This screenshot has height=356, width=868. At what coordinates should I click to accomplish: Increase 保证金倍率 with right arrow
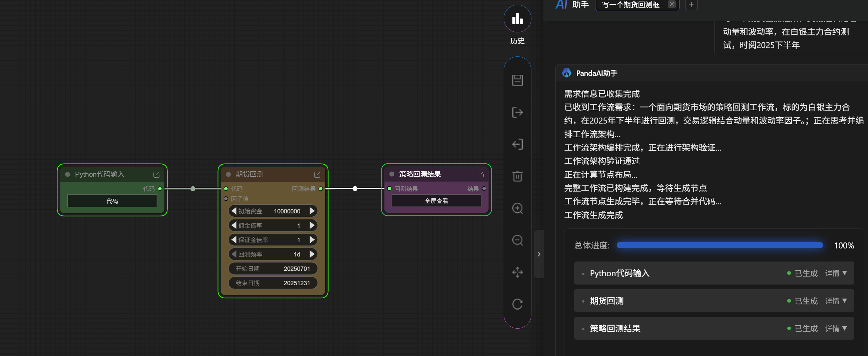312,239
